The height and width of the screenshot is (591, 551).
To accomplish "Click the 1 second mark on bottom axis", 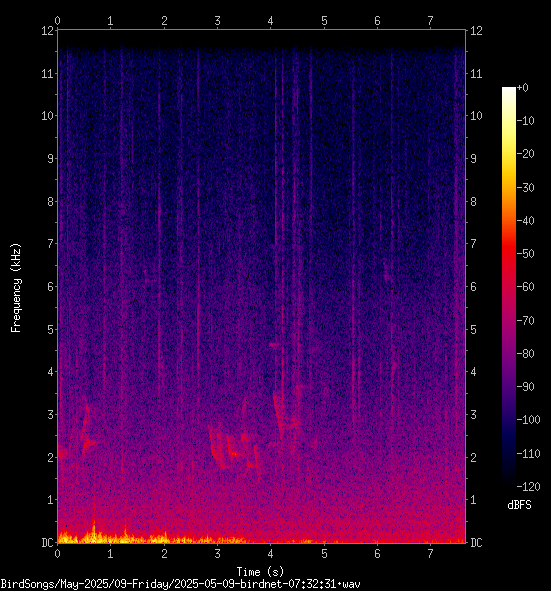I will (110, 554).
